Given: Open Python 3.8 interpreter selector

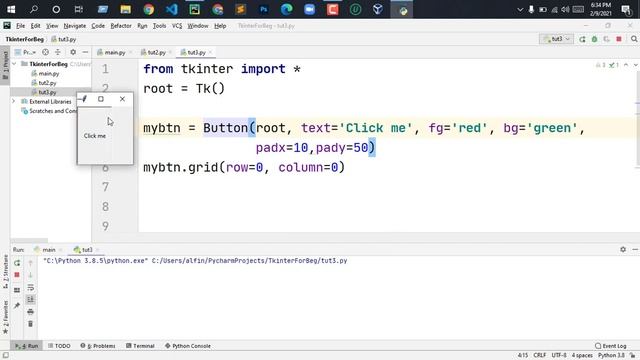Looking at the screenshot, I should pyautogui.click(x=611, y=356).
